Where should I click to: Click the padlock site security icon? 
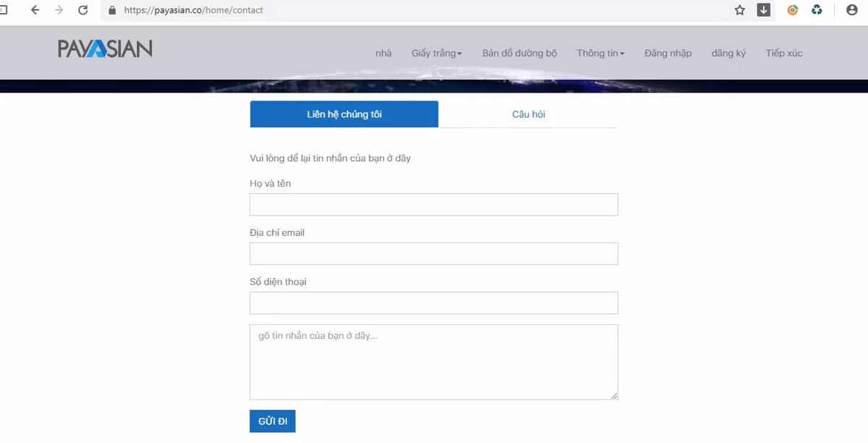pyautogui.click(x=112, y=10)
